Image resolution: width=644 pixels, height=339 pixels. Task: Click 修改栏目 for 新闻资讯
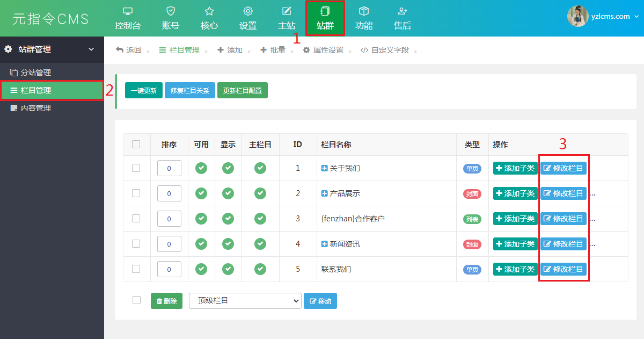coord(563,244)
